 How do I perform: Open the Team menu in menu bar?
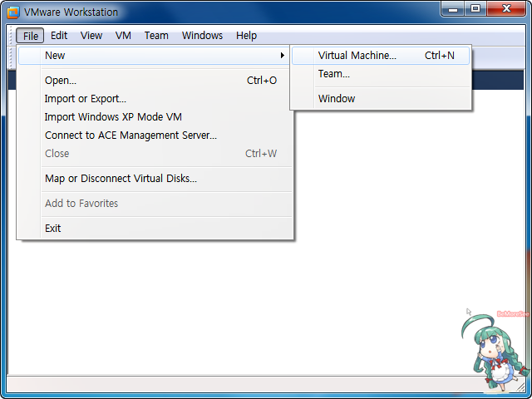click(x=156, y=36)
